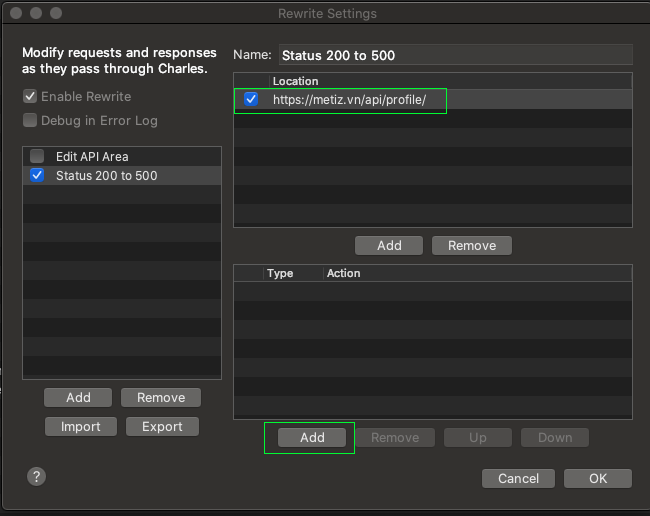650x516 pixels.
Task: Click into the Name input field
Action: (x=456, y=55)
